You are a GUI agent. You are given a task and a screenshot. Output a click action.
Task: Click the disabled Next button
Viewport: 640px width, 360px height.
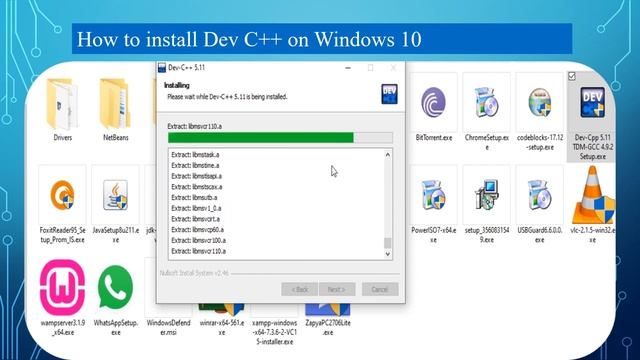pyautogui.click(x=337, y=289)
